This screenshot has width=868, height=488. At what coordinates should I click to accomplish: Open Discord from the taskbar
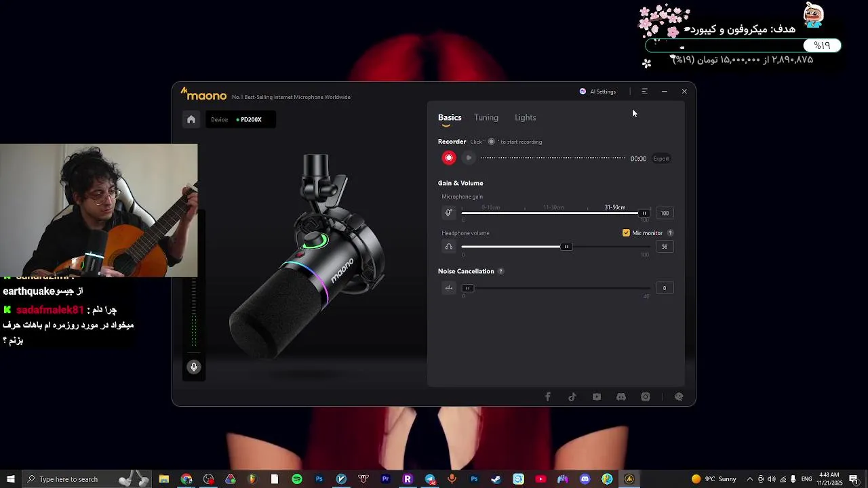(x=585, y=479)
